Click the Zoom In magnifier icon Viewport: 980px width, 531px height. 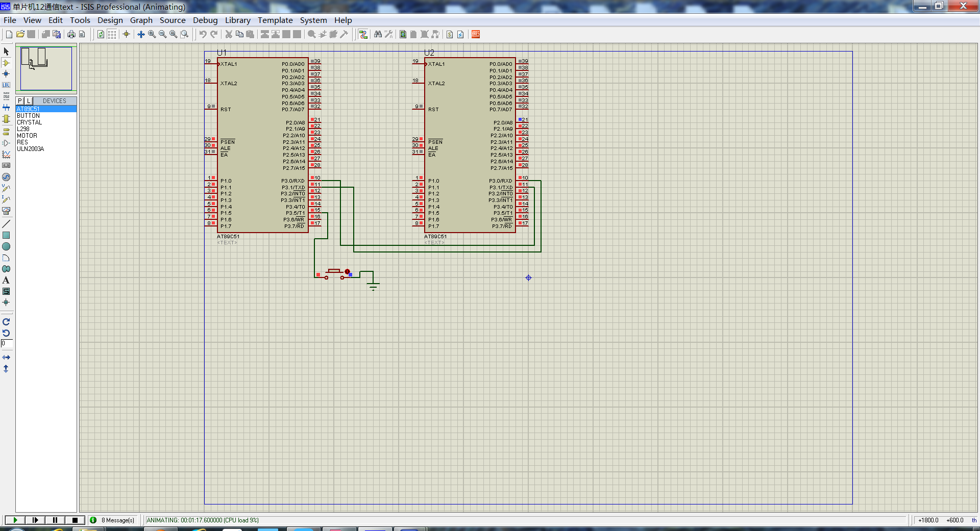[x=152, y=34]
